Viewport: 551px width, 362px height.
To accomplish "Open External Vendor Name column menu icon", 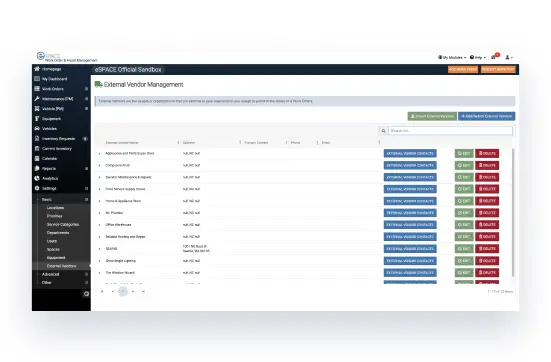I will coord(178,142).
